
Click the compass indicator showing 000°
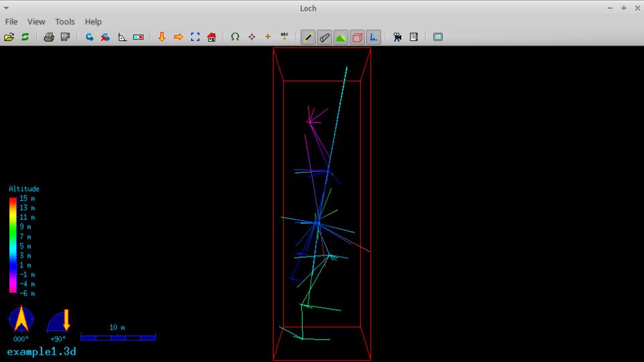pos(21,319)
